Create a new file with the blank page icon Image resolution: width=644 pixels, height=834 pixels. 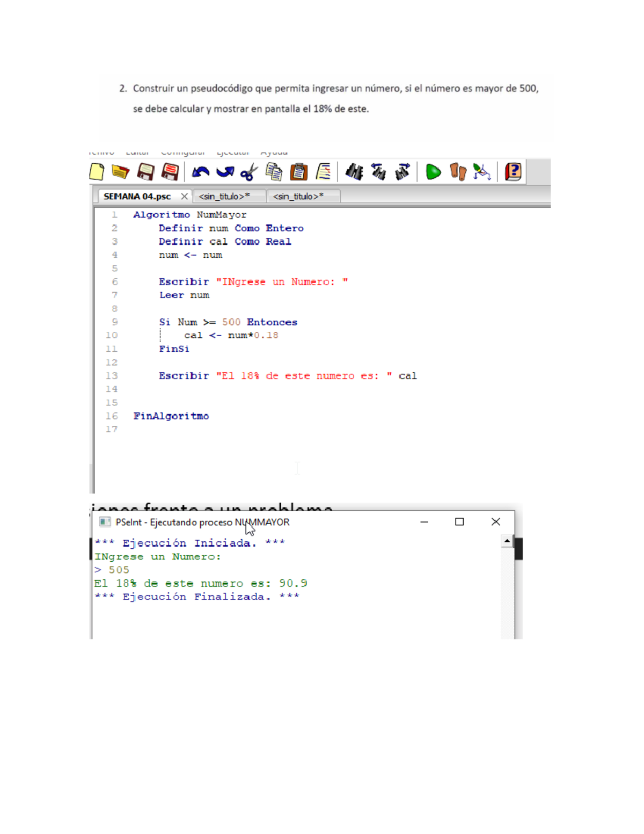point(97,172)
